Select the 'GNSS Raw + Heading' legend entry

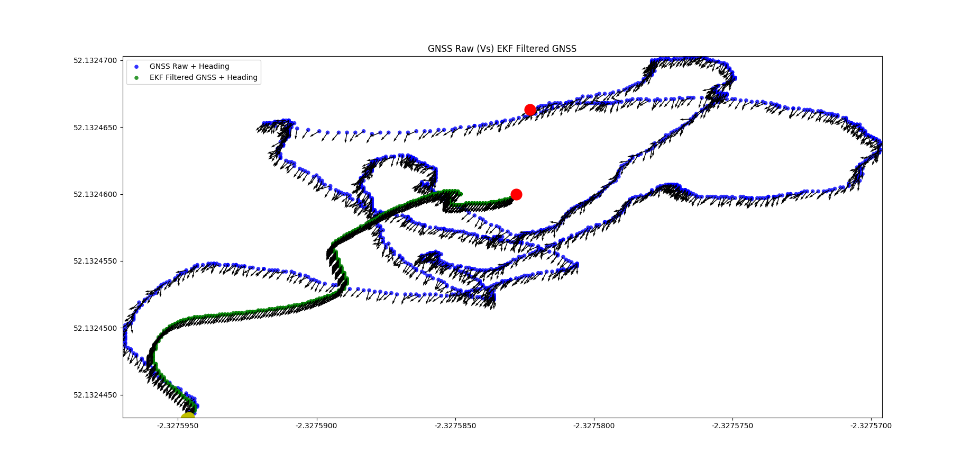pos(189,67)
